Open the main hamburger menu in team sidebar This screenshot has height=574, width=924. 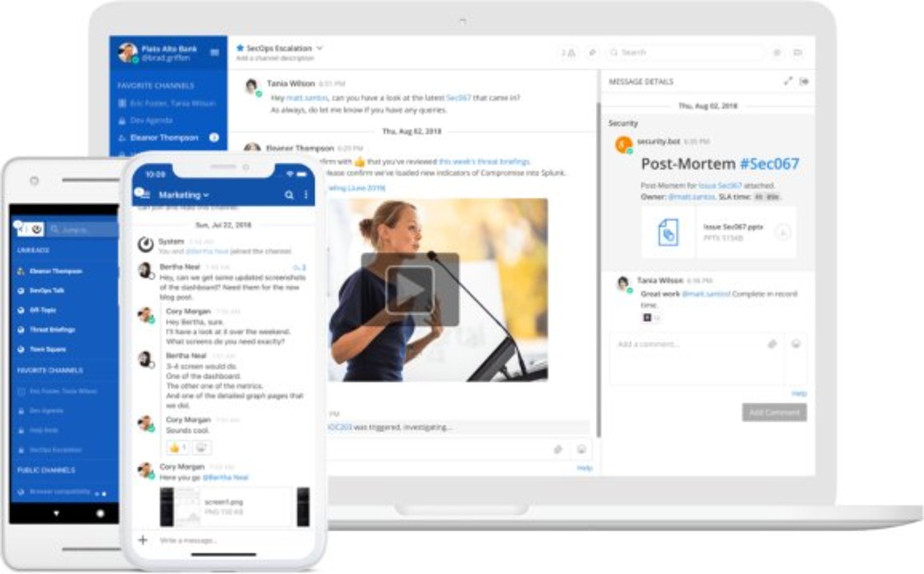coord(215,52)
